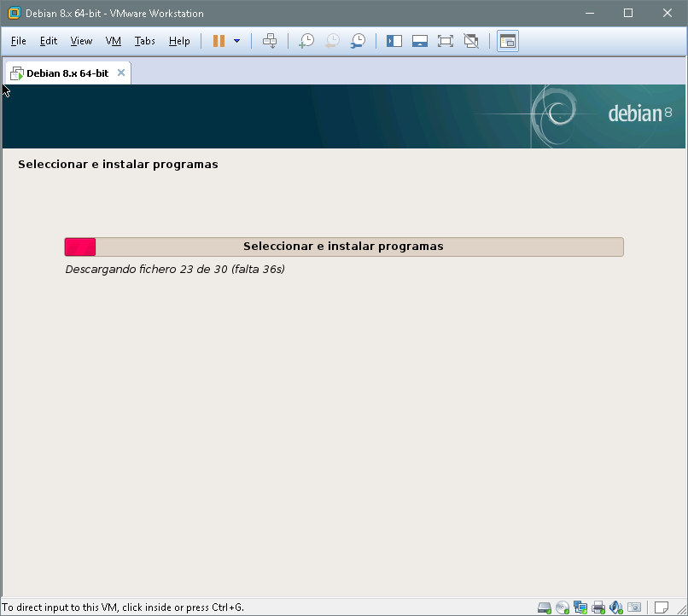Expand the power options dropdown arrow
This screenshot has height=616, width=688.
coord(236,41)
